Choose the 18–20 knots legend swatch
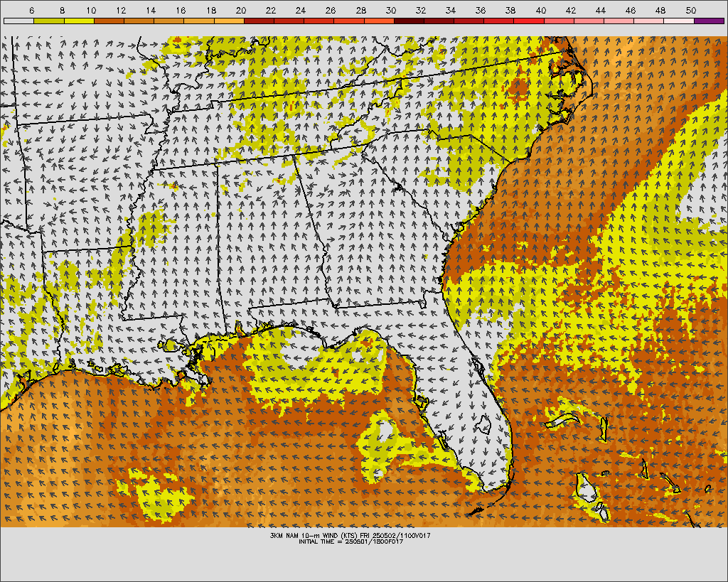Screen dimensions: 728x582 coord(229,21)
